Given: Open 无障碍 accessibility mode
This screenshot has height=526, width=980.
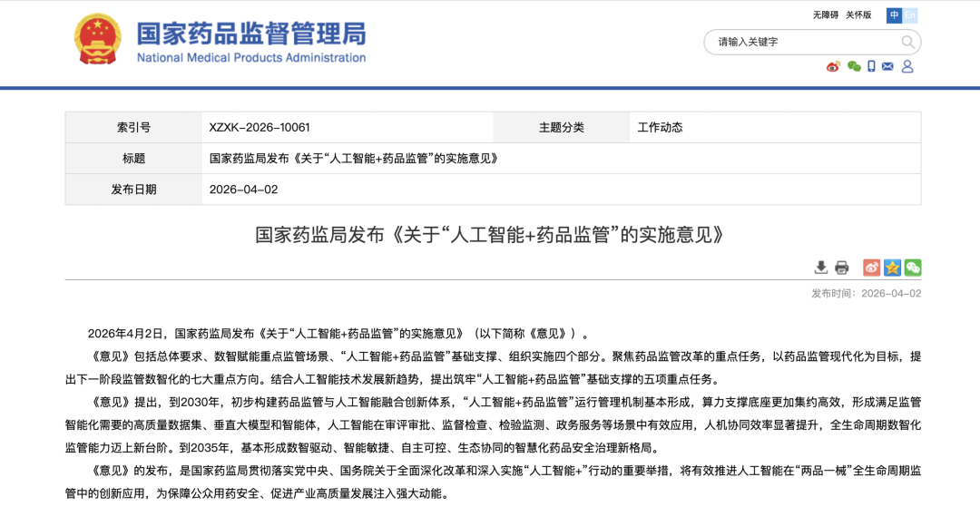Looking at the screenshot, I should [x=826, y=15].
